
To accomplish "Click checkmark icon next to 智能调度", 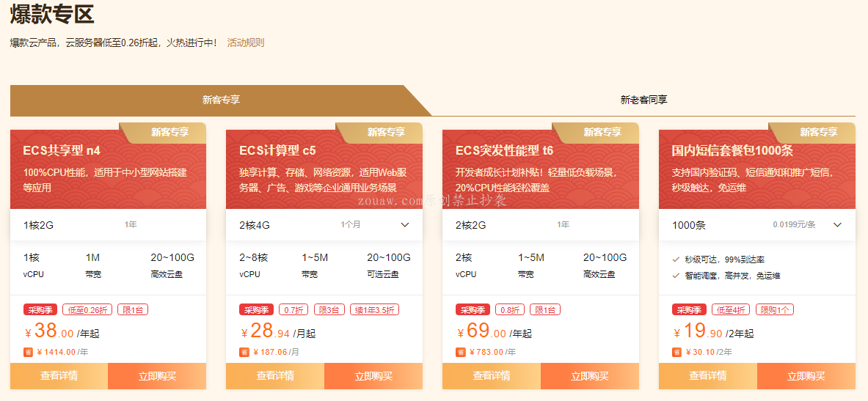I will 676,276.
